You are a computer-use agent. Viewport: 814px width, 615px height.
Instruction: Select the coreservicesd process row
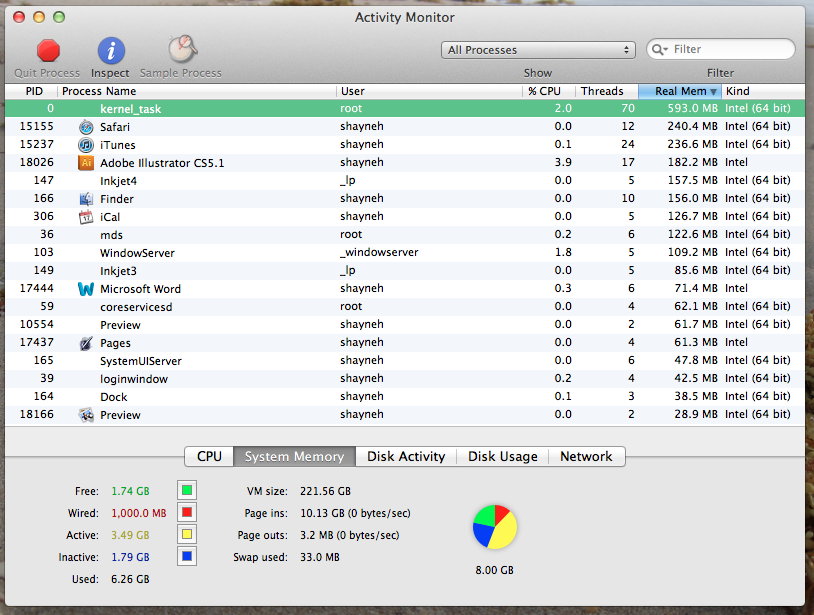click(x=405, y=307)
